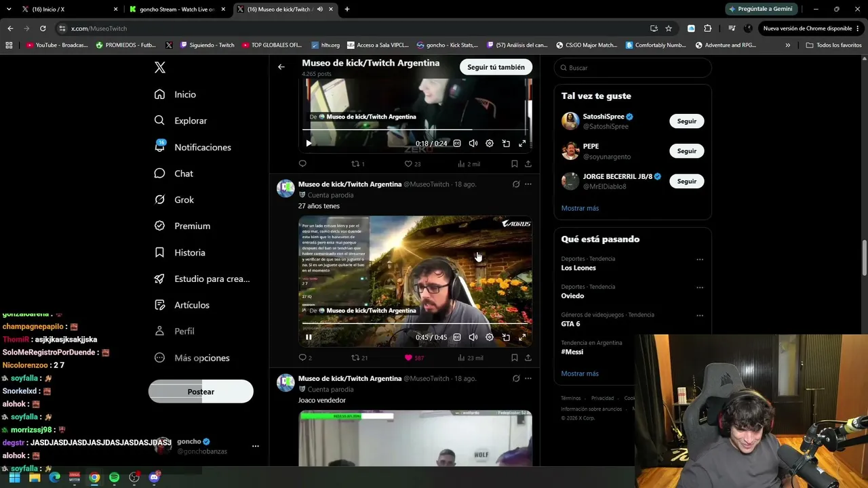Image resolution: width=868 pixels, height=488 pixels.
Task: Share the post with 2 mil views
Action: click(528, 164)
